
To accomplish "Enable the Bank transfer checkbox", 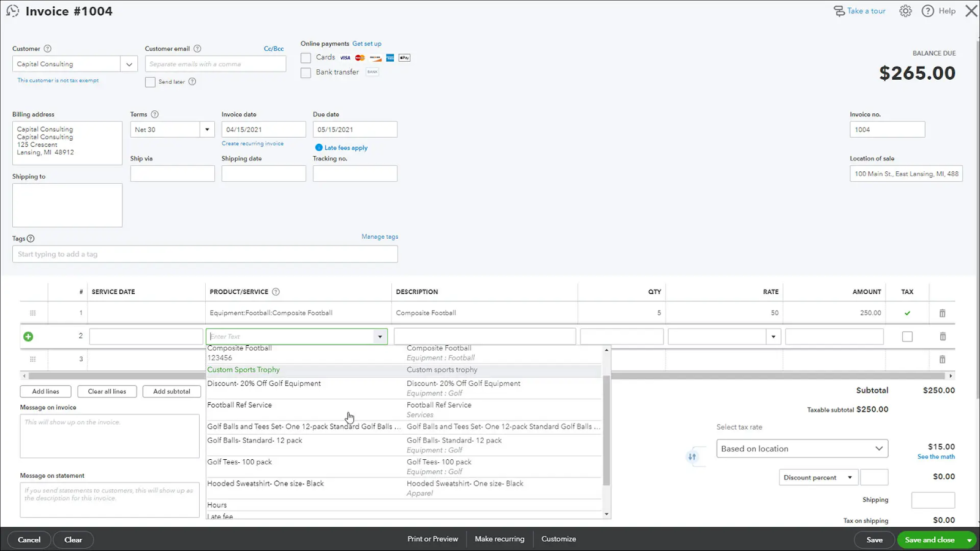I will (x=305, y=72).
